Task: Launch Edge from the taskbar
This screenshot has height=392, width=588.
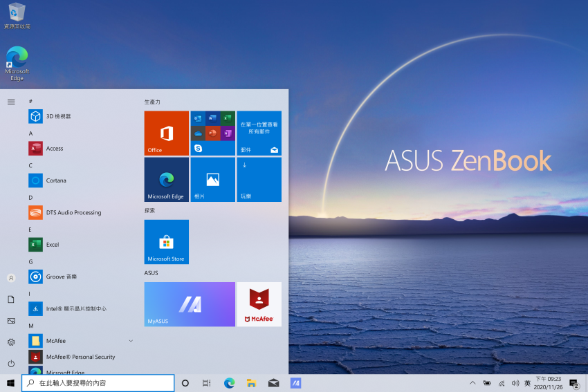Action: (229, 383)
